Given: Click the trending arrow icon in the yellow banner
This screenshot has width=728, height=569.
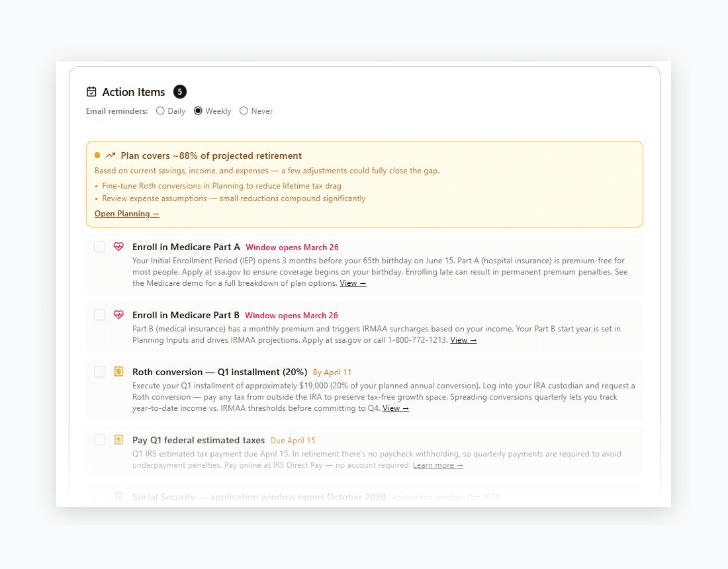Looking at the screenshot, I should coord(110,155).
